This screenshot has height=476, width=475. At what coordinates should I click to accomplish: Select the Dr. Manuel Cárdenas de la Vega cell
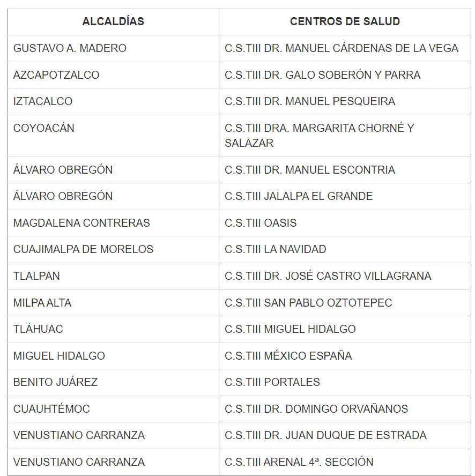(342, 48)
